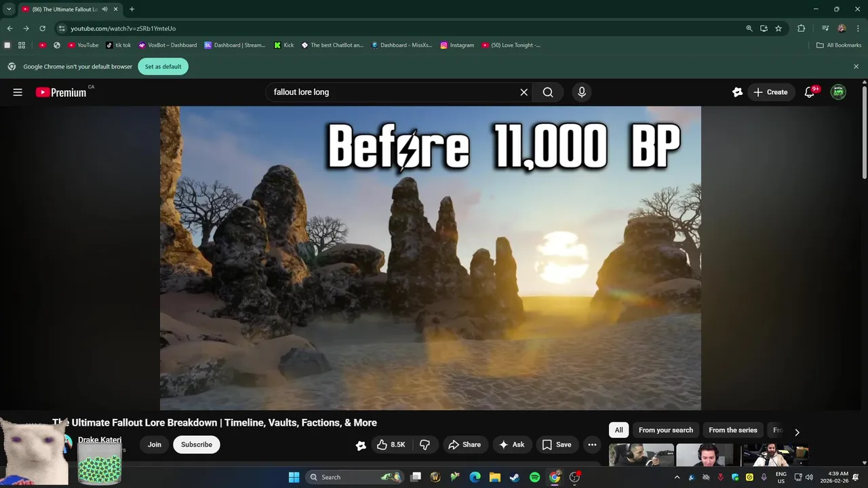Open Chrome extensions puzzle icon
Viewport: 868px width, 488px height.
(801, 28)
